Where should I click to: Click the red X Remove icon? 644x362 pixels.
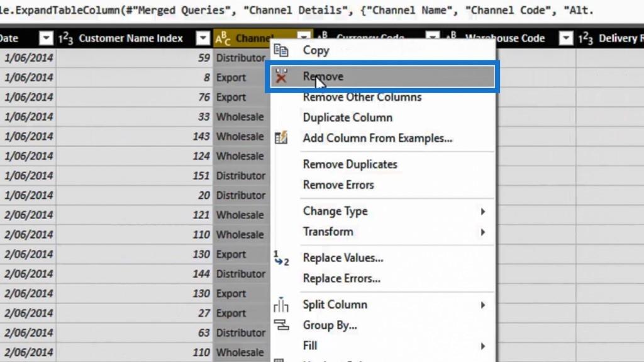click(281, 77)
